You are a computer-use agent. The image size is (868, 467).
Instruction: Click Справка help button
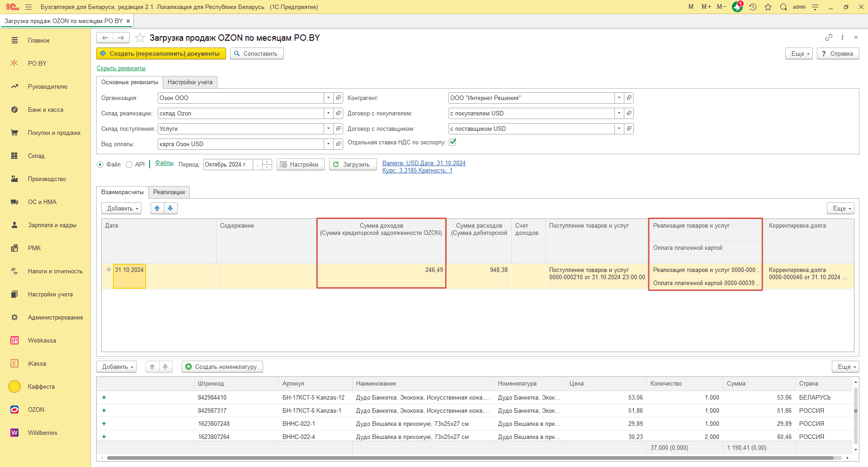[x=838, y=53]
